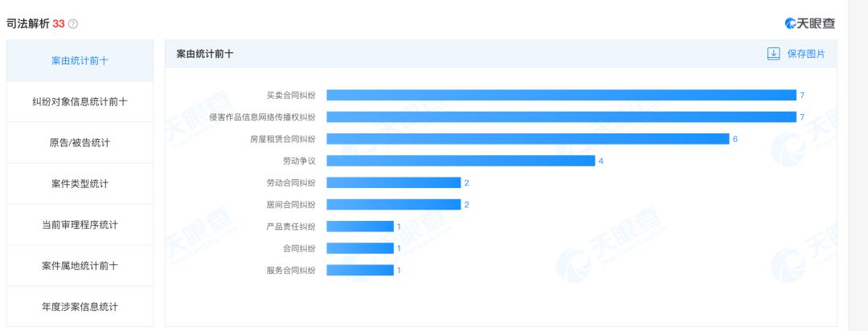
Task: Click the 产品责任纠纷 bar
Action: coord(360,227)
